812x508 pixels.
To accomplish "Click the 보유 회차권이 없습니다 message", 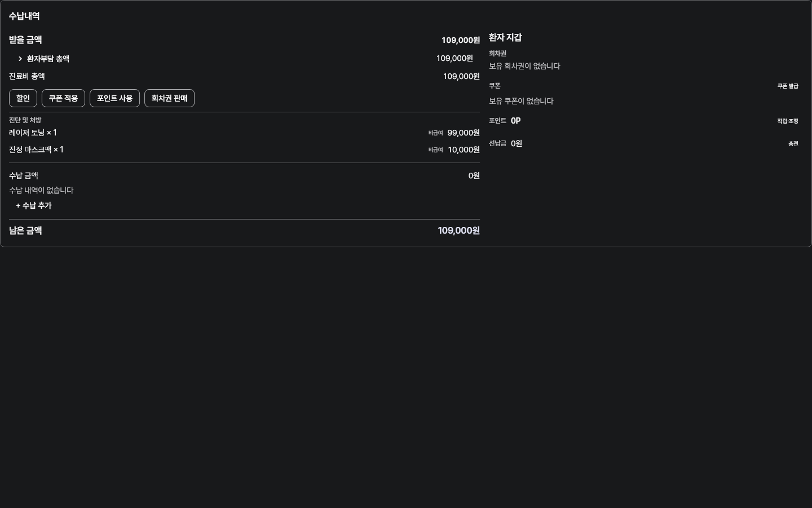I will point(524,66).
